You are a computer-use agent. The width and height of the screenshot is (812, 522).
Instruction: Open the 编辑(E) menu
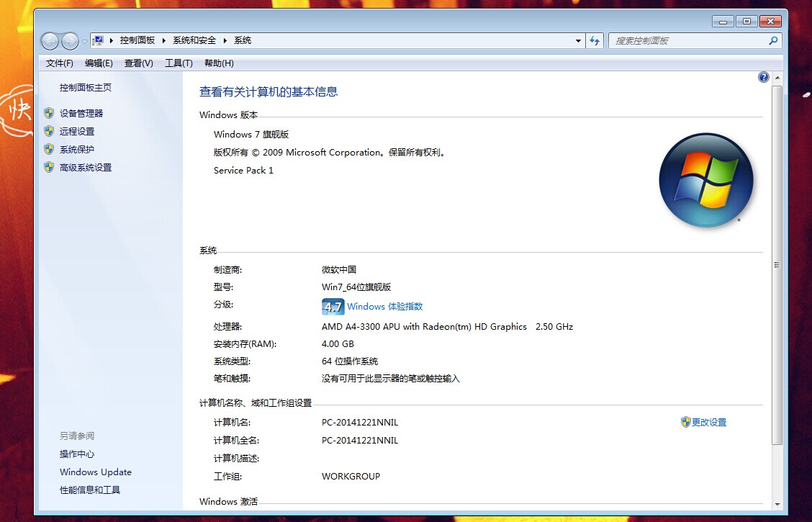[99, 63]
